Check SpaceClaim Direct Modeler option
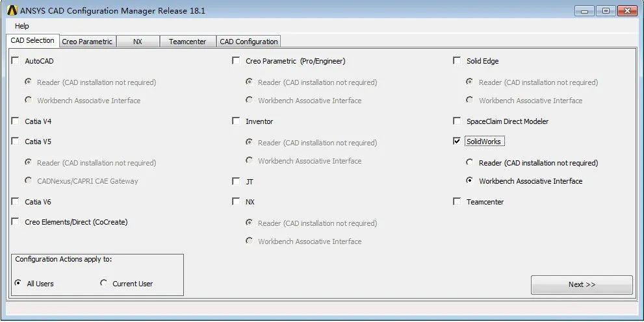This screenshot has height=322, width=644. click(x=457, y=121)
